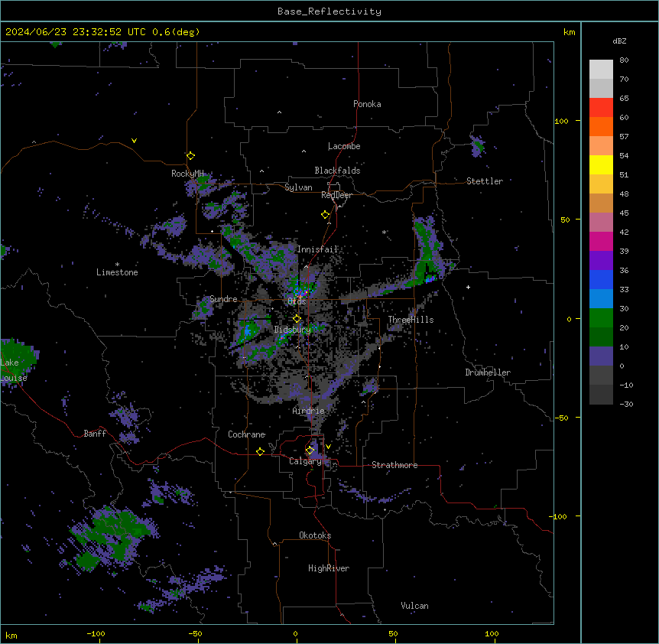Click the Calgary city label
This screenshot has width=659, height=644.
pos(306,461)
